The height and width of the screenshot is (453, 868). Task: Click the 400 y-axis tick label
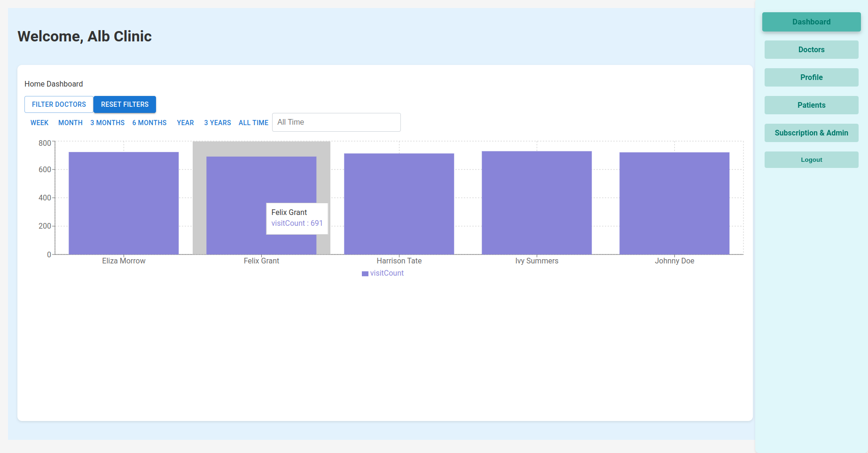45,198
